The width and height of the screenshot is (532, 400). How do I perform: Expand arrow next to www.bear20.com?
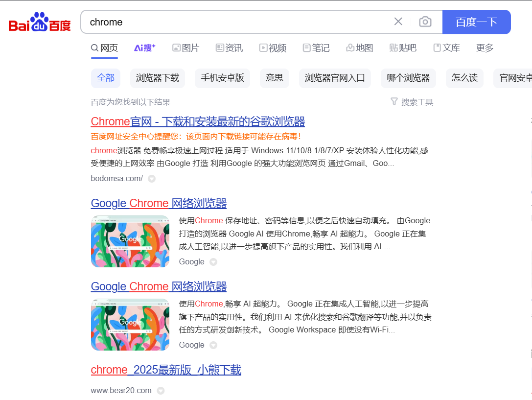pyautogui.click(x=161, y=391)
